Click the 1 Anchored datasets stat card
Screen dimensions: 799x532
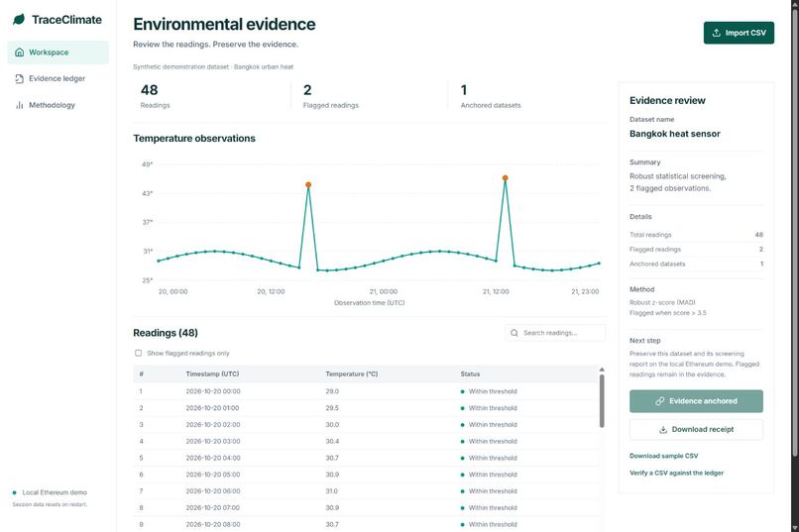point(527,96)
